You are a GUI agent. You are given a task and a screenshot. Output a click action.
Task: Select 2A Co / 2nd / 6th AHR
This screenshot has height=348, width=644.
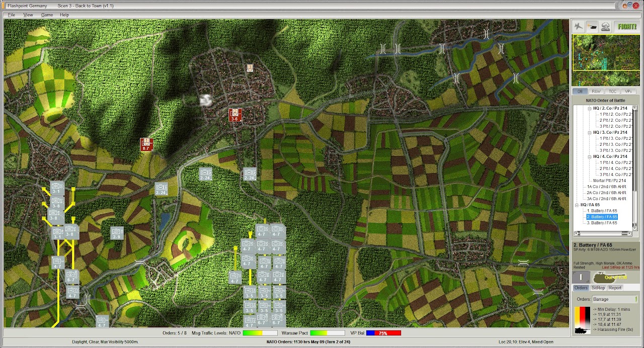pyautogui.click(x=606, y=193)
